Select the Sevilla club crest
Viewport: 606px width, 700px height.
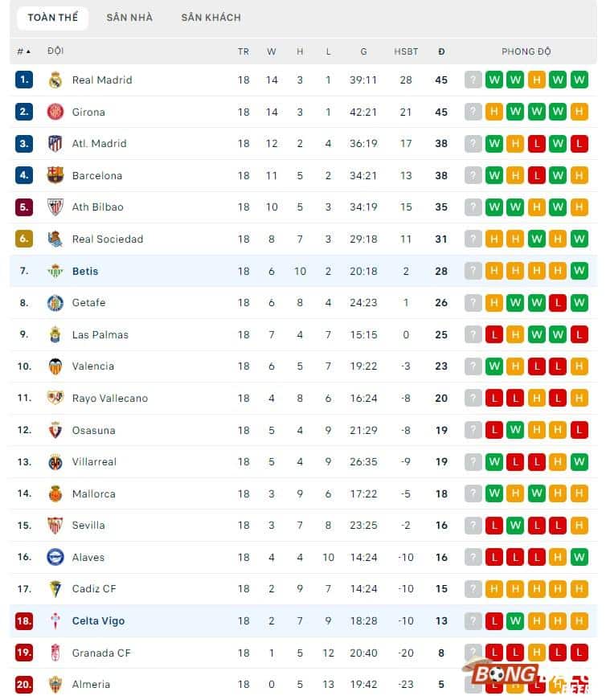[x=55, y=525]
